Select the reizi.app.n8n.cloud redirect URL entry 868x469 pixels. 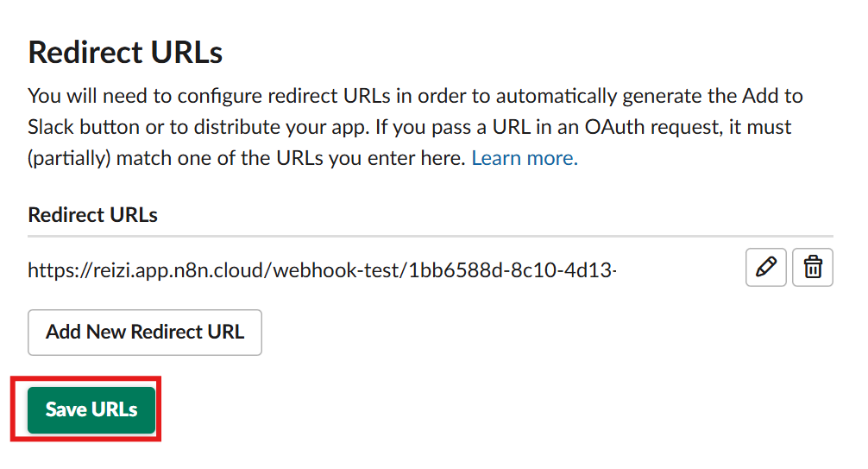click(321, 270)
